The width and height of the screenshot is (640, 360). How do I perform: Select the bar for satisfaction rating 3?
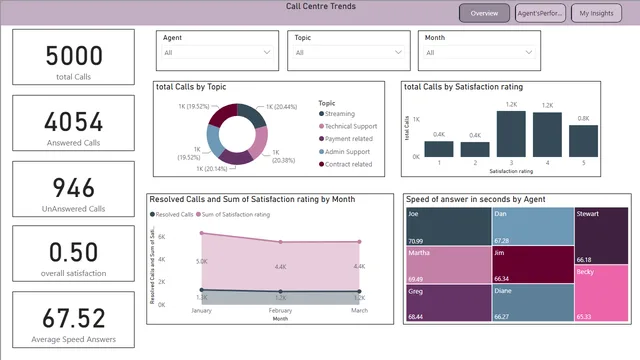click(x=511, y=134)
